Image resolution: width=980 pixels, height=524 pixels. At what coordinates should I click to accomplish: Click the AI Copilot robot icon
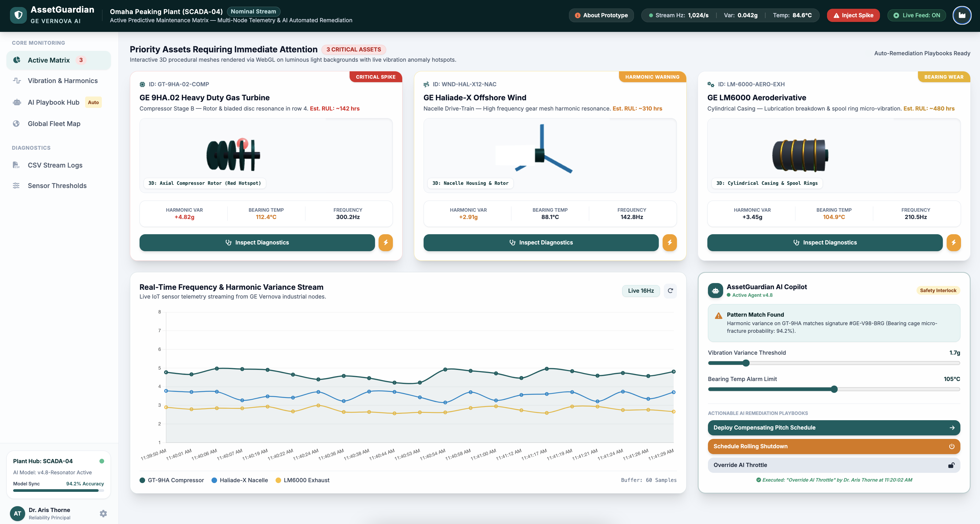715,291
